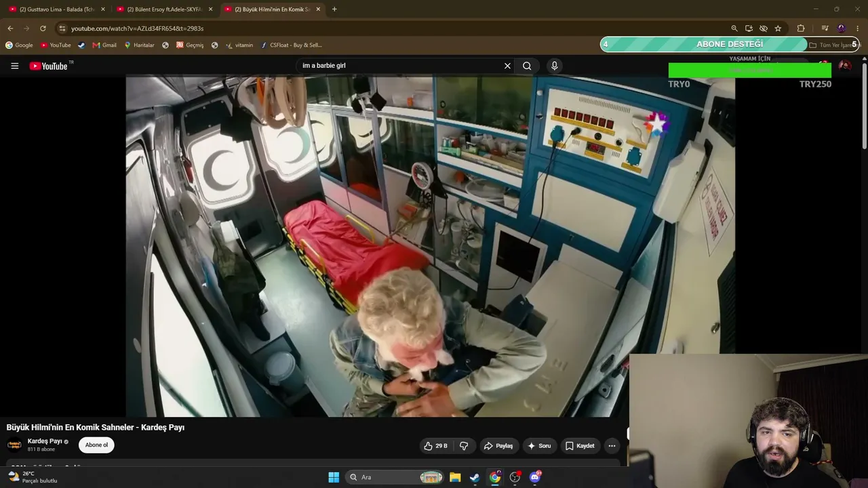Switch to Gusttavo Lima - Balada tab
Image resolution: width=868 pixels, height=488 pixels.
(x=57, y=9)
